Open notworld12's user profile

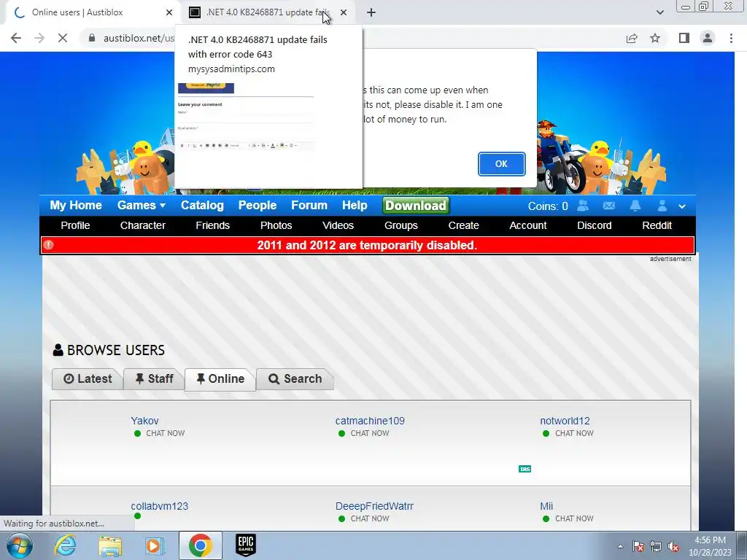[x=565, y=421]
